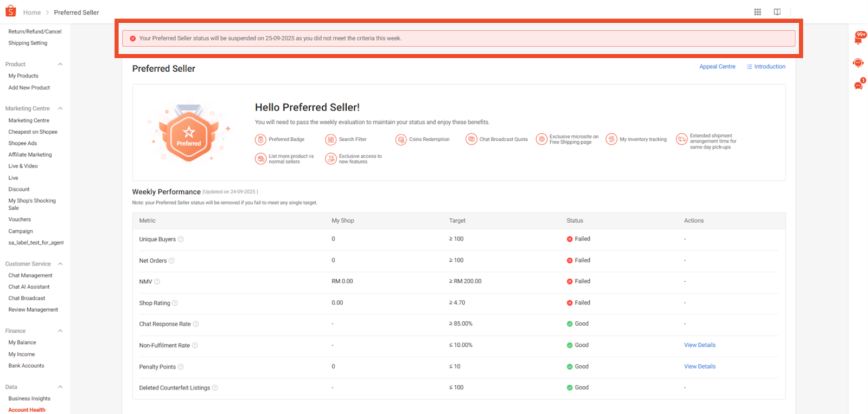Go to Home in breadcrumb

tap(31, 12)
